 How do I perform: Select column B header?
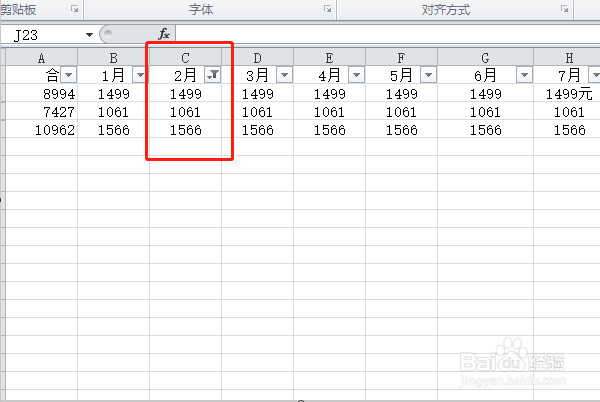[113, 57]
